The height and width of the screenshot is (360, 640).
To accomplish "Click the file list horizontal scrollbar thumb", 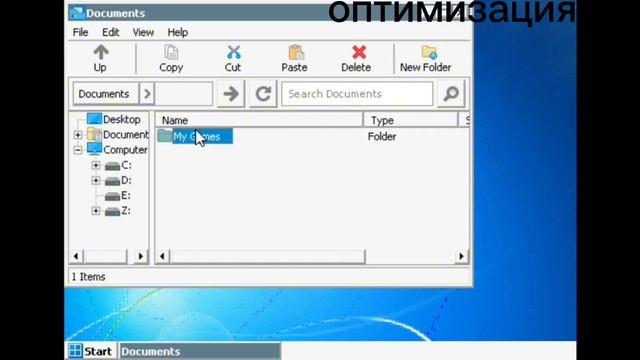I will [x=267, y=256].
